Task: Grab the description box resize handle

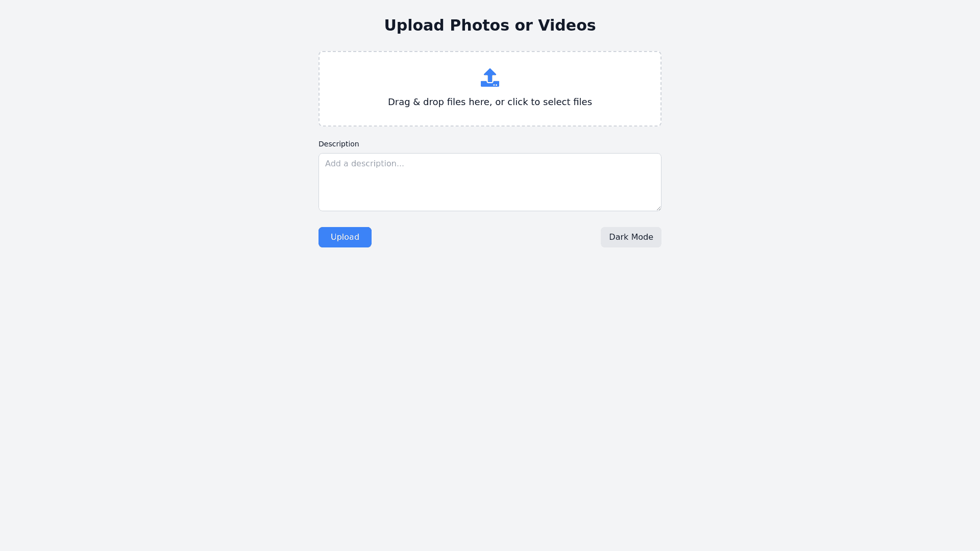Action: 658,208
